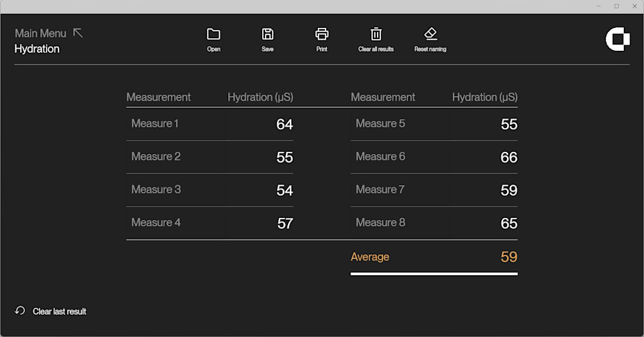Select the Measure 4 name label
644x337 pixels.
point(156,223)
